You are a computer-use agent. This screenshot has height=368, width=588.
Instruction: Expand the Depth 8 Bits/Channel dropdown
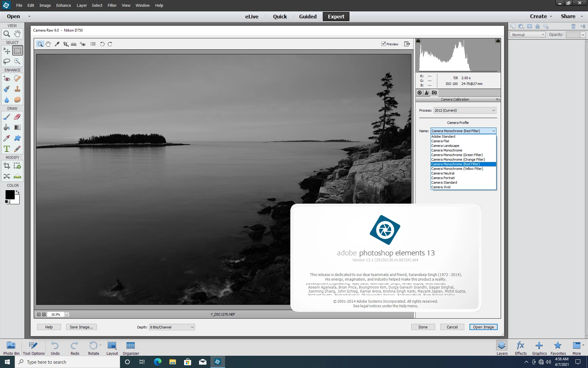pos(172,327)
